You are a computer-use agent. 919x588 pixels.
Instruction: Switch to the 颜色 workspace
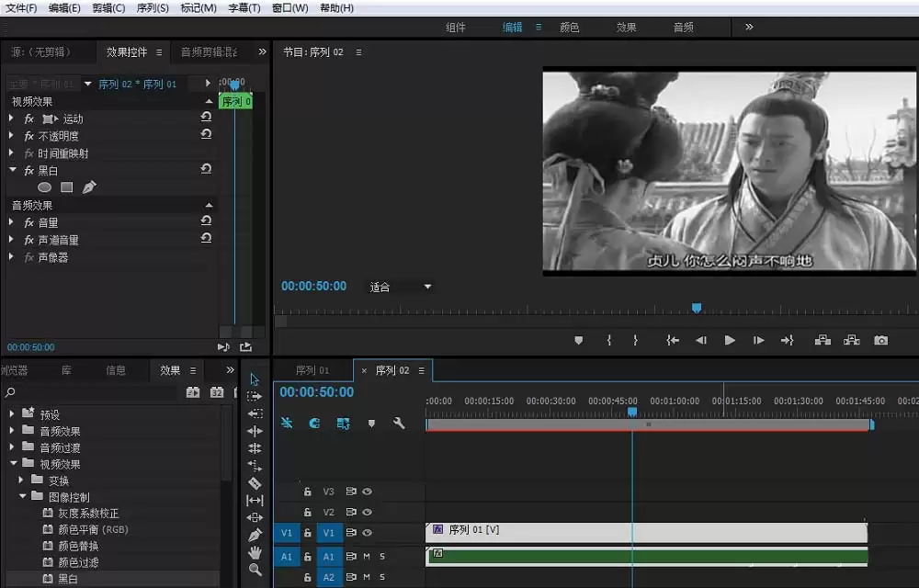(x=569, y=27)
